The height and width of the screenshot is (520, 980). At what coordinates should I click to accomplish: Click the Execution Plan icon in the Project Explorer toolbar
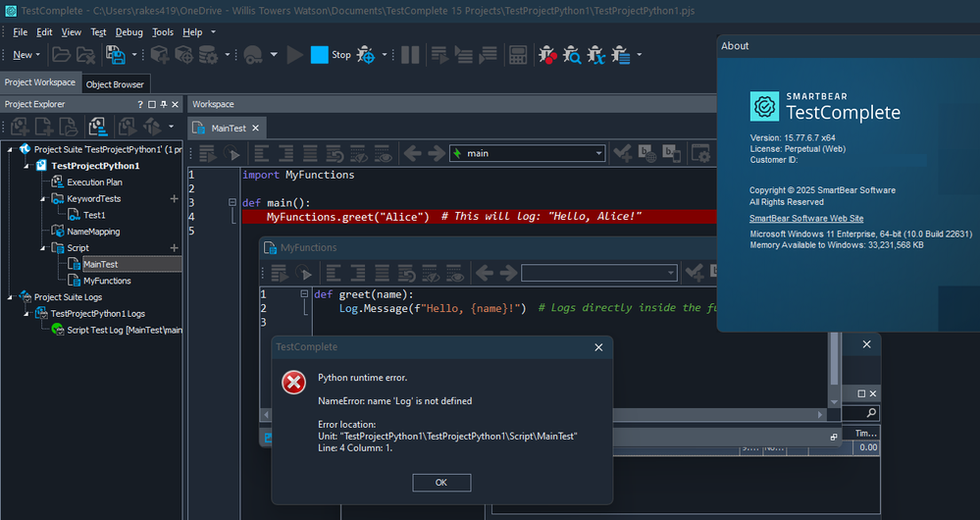point(97,127)
